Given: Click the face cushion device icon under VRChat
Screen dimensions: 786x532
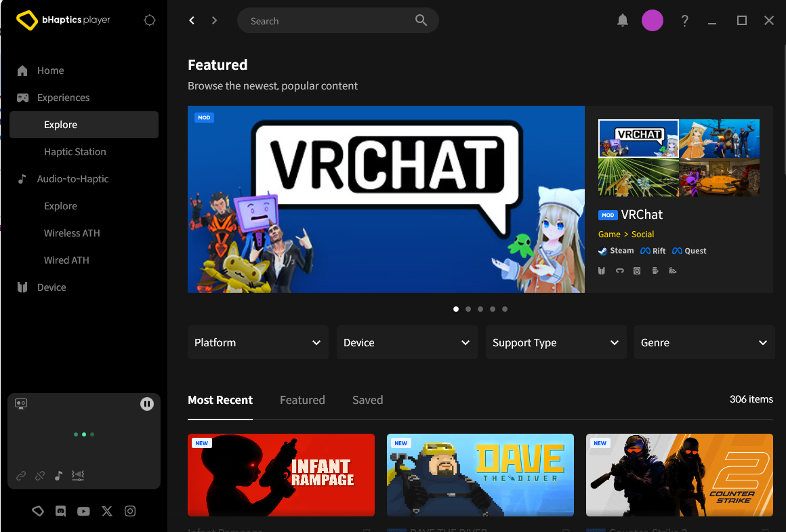Looking at the screenshot, I should [637, 271].
